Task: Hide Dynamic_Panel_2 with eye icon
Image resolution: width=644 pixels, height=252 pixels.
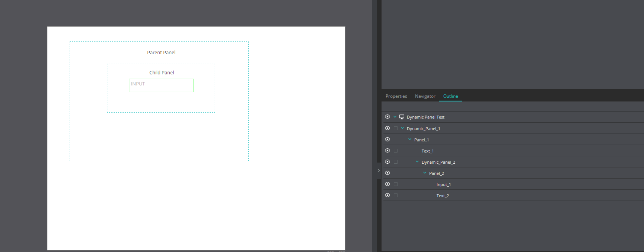Action: point(387,162)
